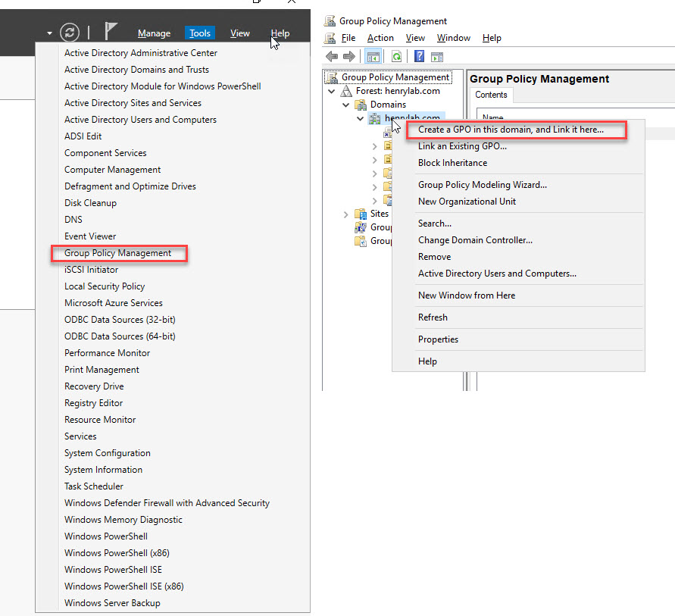The width and height of the screenshot is (675, 616).
Task: Click the Server Manager refresh icon
Action: pyautogui.click(x=70, y=33)
